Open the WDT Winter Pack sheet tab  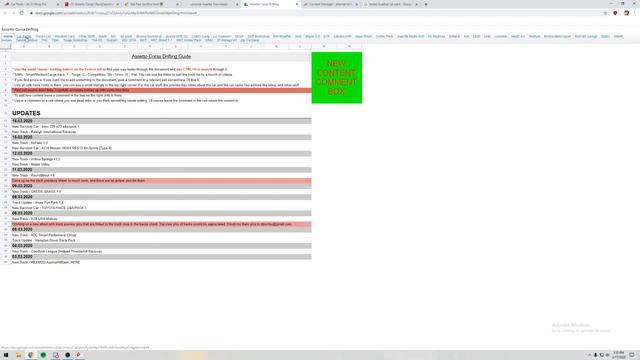point(189,40)
